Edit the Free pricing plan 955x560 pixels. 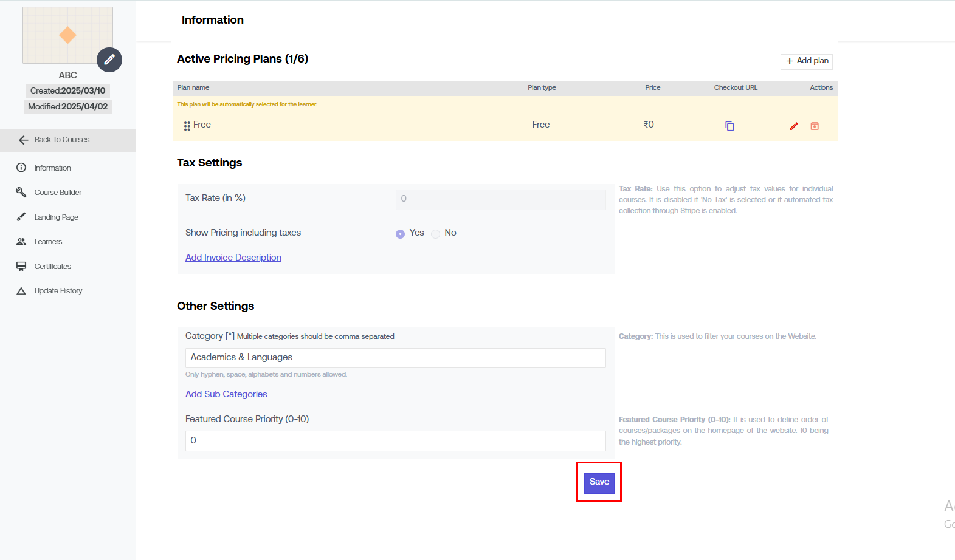click(793, 126)
